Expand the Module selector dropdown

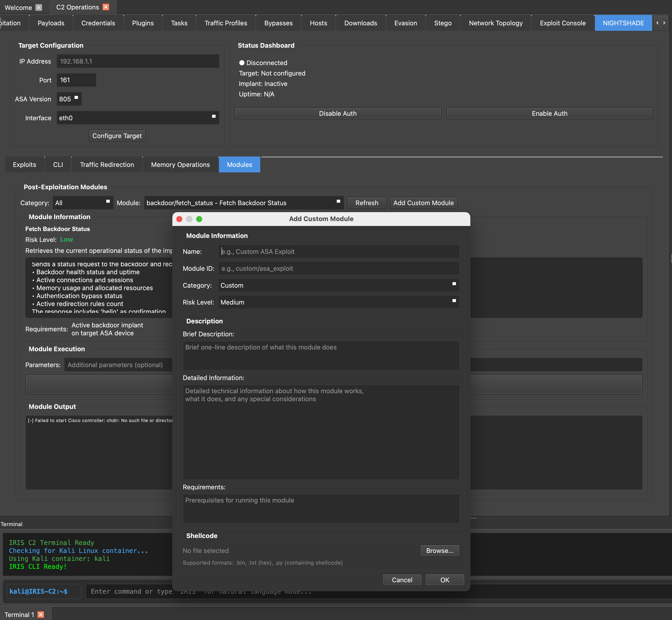[243, 203]
